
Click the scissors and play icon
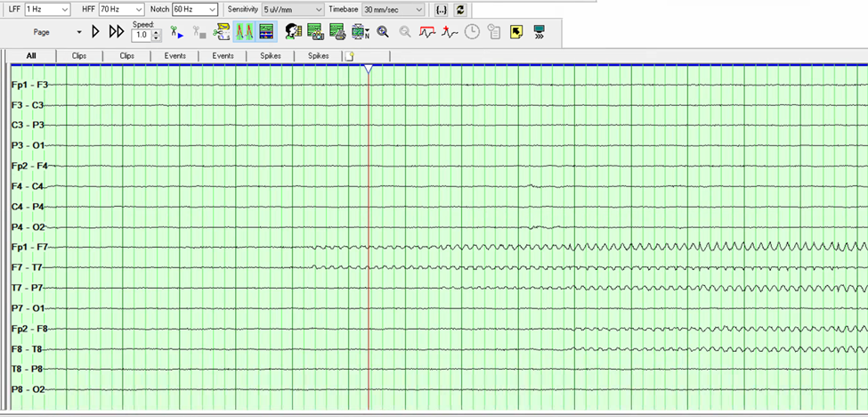pyautogui.click(x=176, y=32)
